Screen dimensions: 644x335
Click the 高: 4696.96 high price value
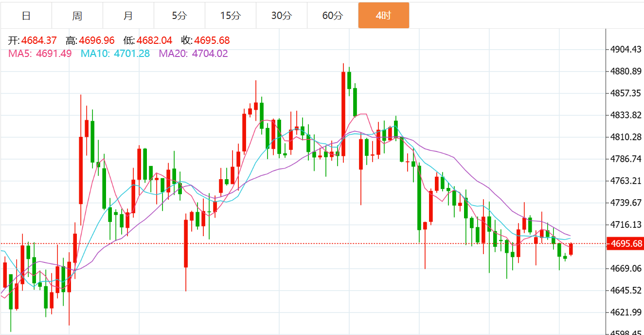coord(90,40)
